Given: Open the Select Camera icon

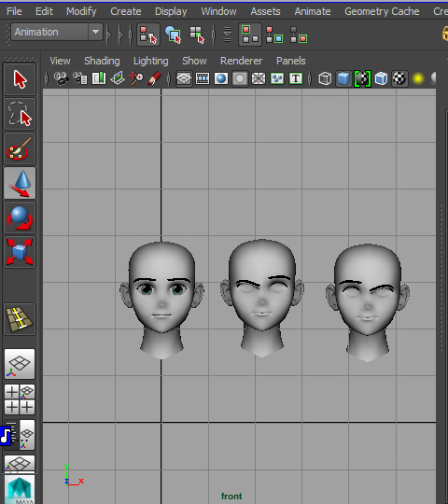Looking at the screenshot, I should coord(61,78).
